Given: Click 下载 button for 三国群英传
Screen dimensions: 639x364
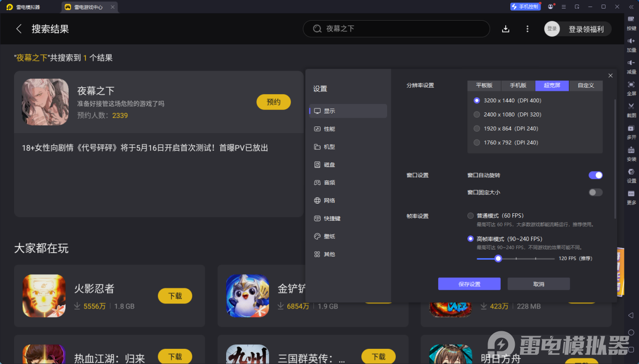Looking at the screenshot, I should 379,356.
